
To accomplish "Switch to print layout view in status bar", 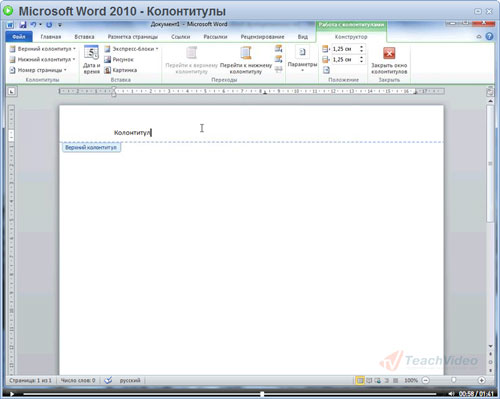I will click(360, 380).
